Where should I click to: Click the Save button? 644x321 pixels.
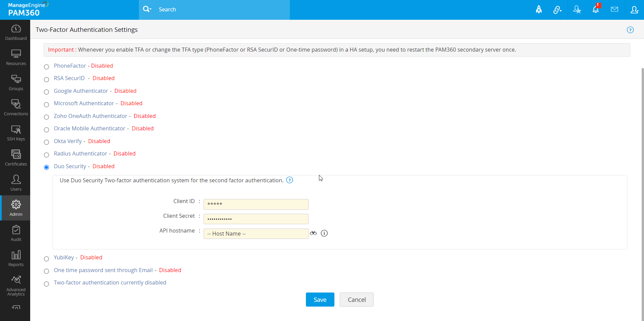pos(320,300)
